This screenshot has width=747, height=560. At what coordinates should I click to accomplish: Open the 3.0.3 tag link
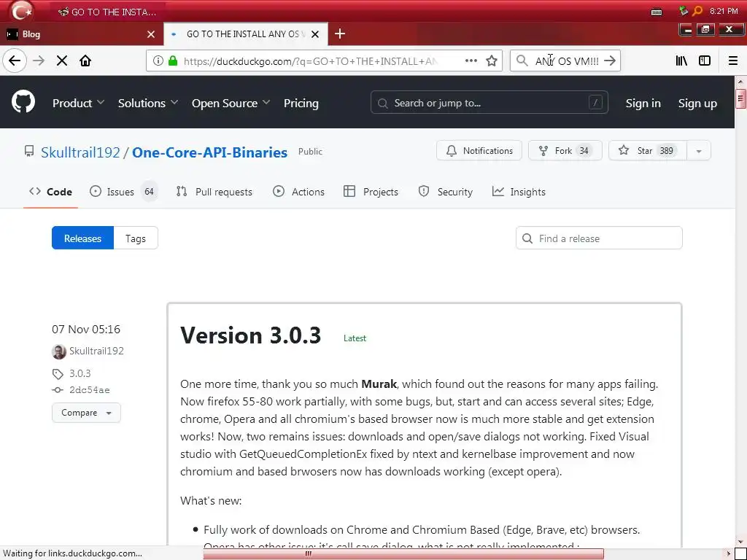click(80, 373)
